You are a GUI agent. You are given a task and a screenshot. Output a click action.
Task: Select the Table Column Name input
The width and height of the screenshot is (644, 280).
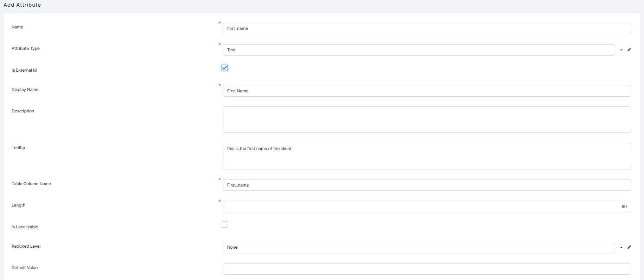427,185
